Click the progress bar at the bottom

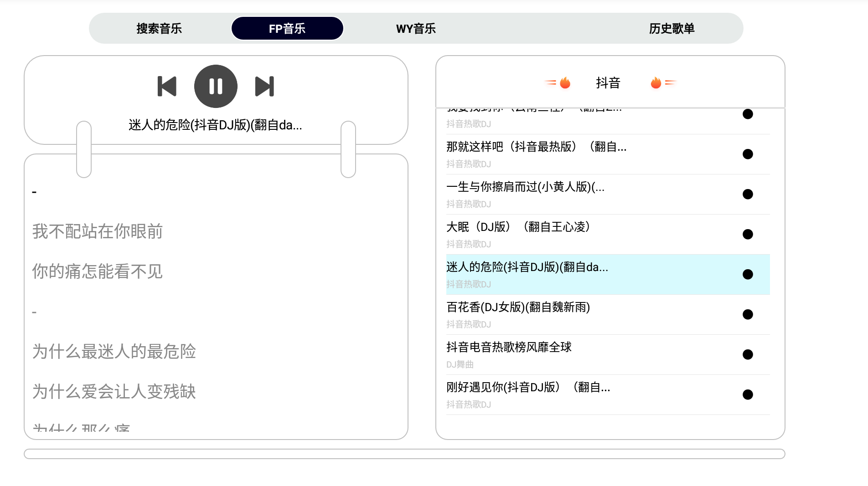(x=404, y=454)
